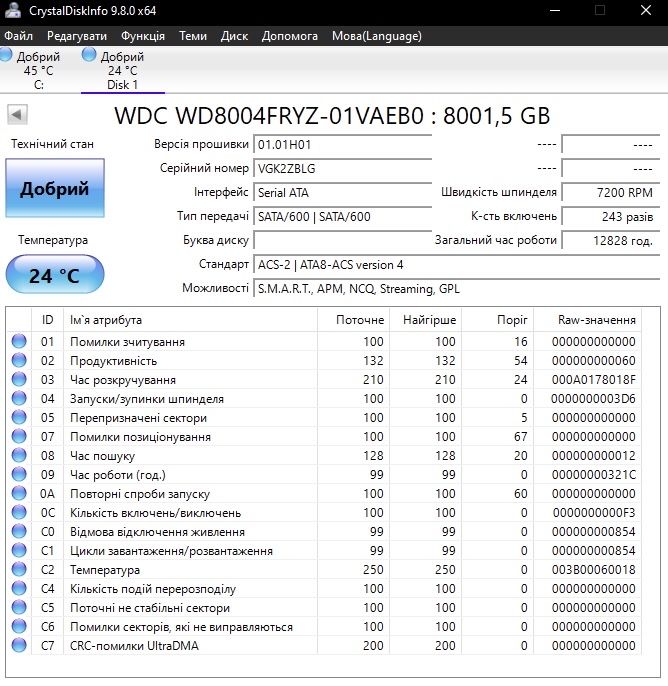Open the Допомога menu
The image size is (668, 686).
[x=290, y=35]
